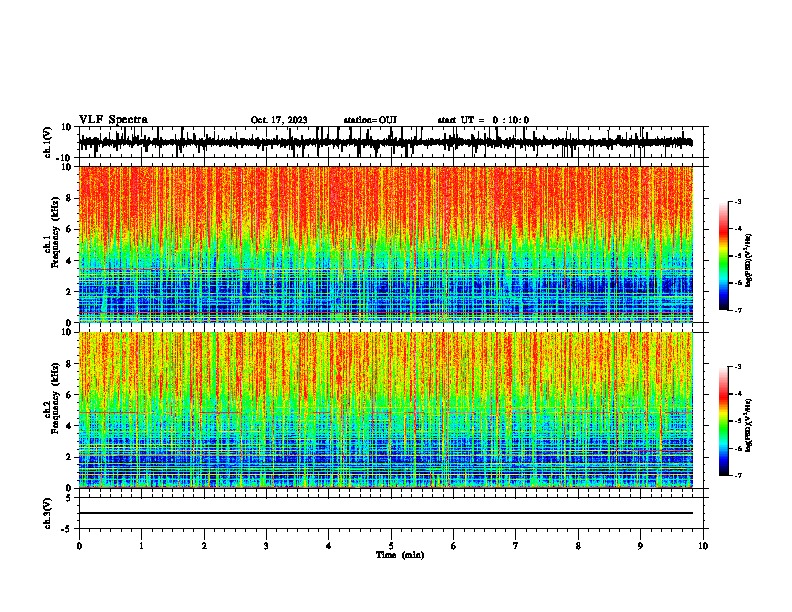Click the "2" kHz tick on ch.1 frequency axis
Image resolution: width=792 pixels, height=612 pixels.
(x=69, y=291)
